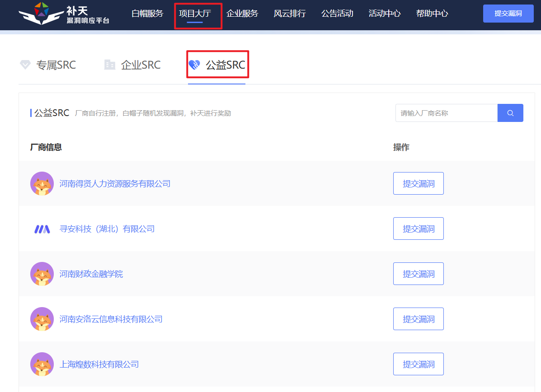Submit vulnerability for 河南安洛云信息科技有限公司
This screenshot has width=541, height=392.
[419, 319]
